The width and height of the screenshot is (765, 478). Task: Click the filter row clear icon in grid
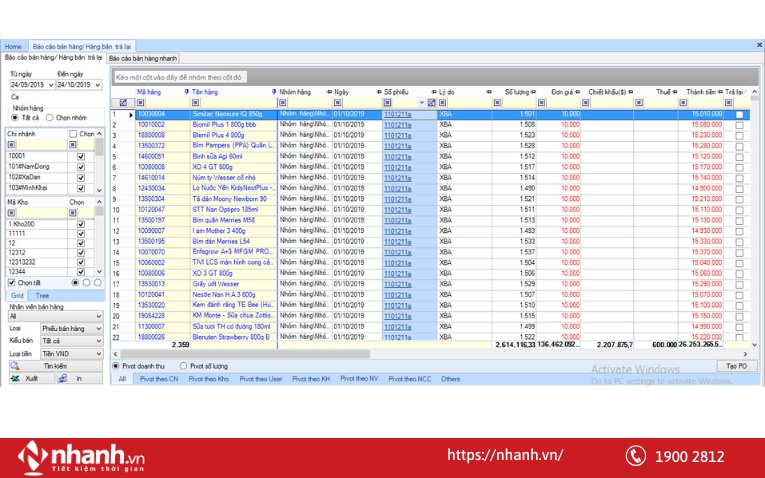click(123, 103)
